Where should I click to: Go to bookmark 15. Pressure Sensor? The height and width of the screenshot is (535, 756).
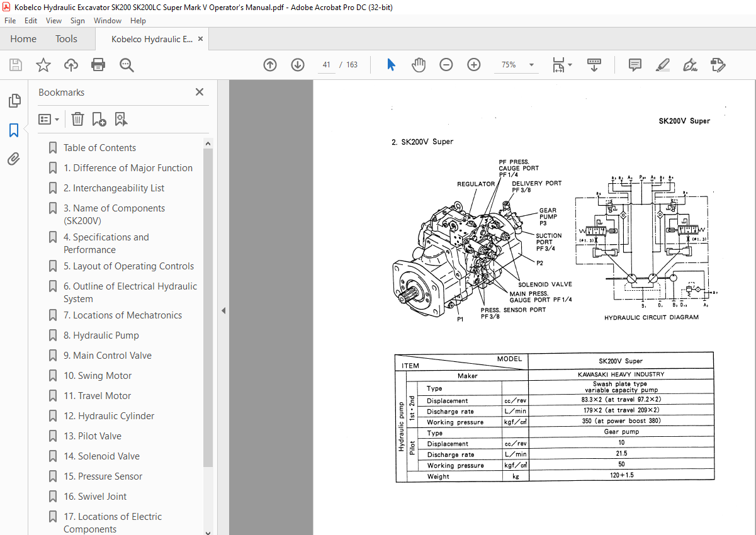tap(103, 476)
